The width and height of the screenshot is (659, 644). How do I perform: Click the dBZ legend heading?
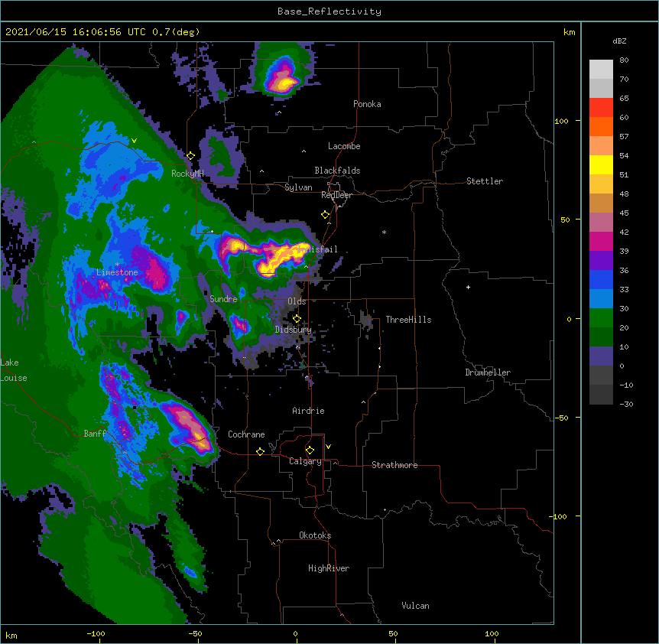619,41
